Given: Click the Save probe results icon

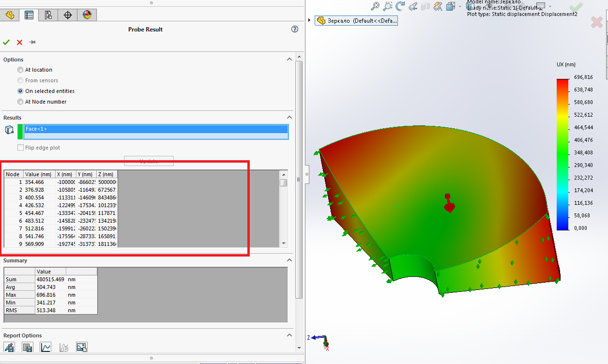Looking at the screenshot, I should [x=9, y=347].
